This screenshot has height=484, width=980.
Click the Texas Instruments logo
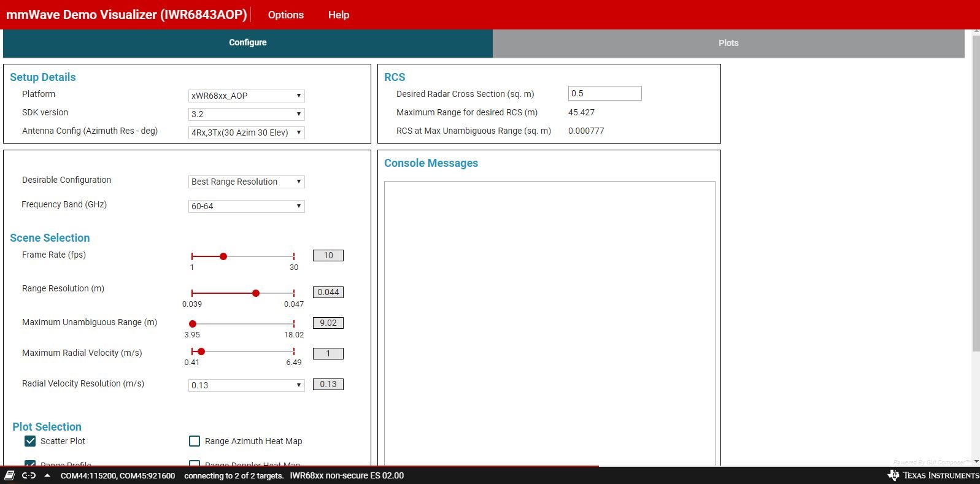933,475
